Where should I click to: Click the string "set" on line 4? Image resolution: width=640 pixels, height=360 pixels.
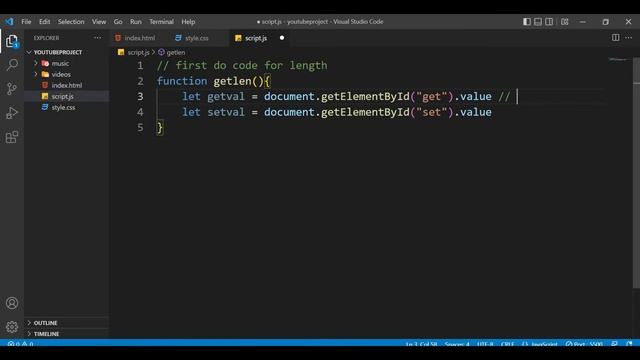pos(431,112)
